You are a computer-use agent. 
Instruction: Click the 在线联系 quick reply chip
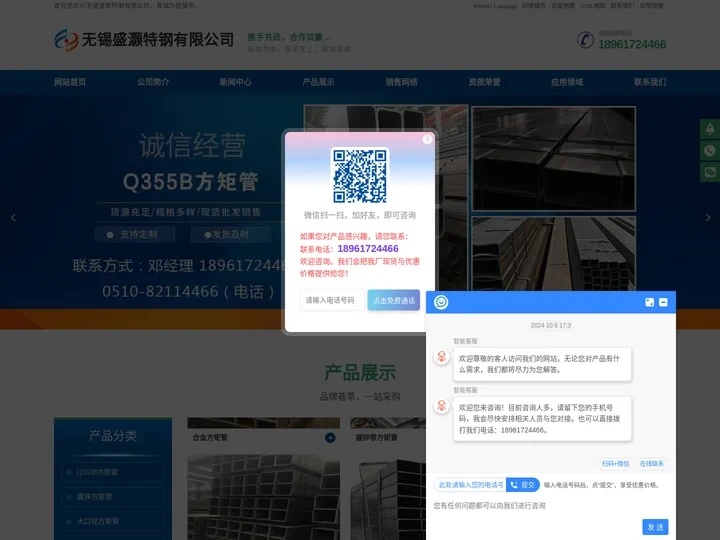click(652, 464)
